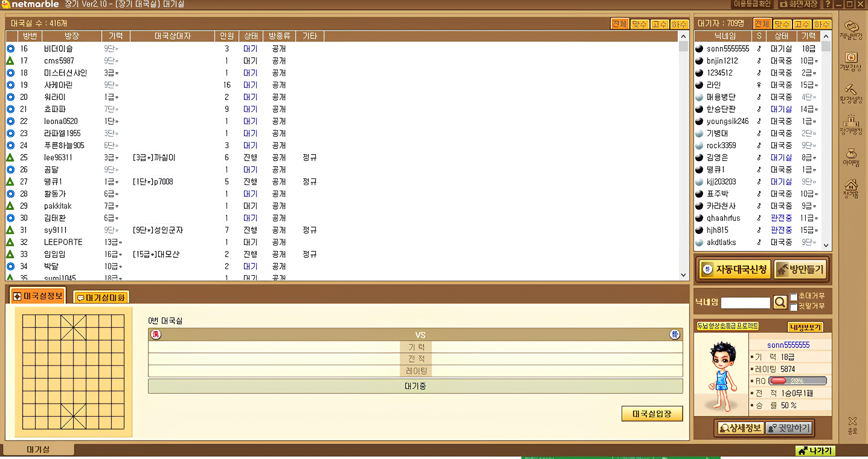The height and width of the screenshot is (459, 868).
Task: Switch to the 대기실대화 tab
Action: (101, 297)
